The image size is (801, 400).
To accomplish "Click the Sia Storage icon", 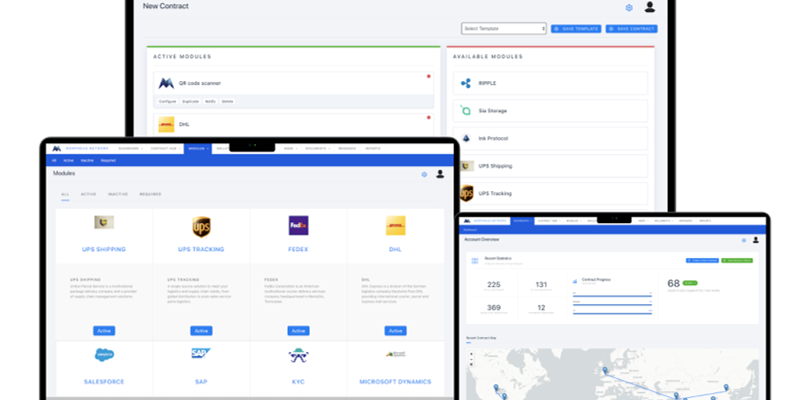I will point(466,111).
